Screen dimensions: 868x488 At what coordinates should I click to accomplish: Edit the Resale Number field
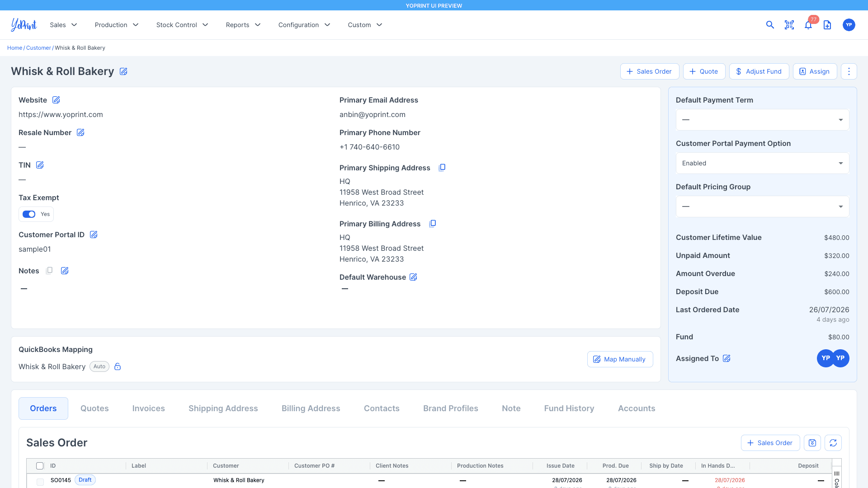(80, 132)
